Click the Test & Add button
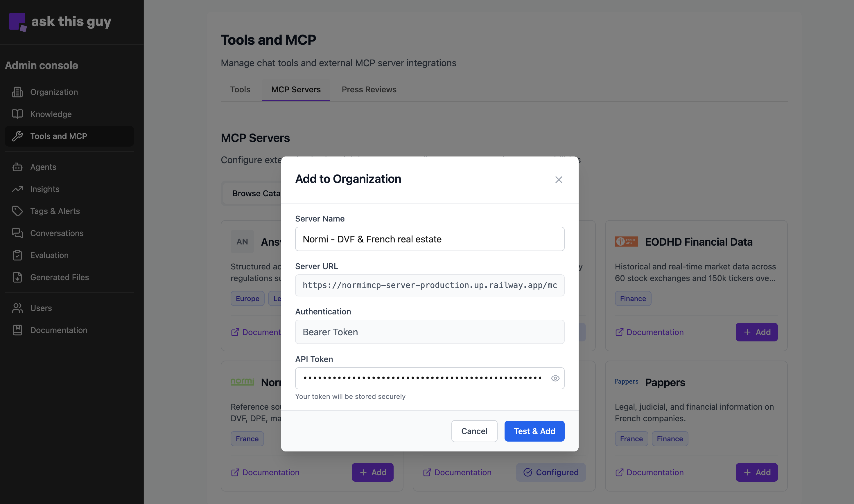 [534, 431]
